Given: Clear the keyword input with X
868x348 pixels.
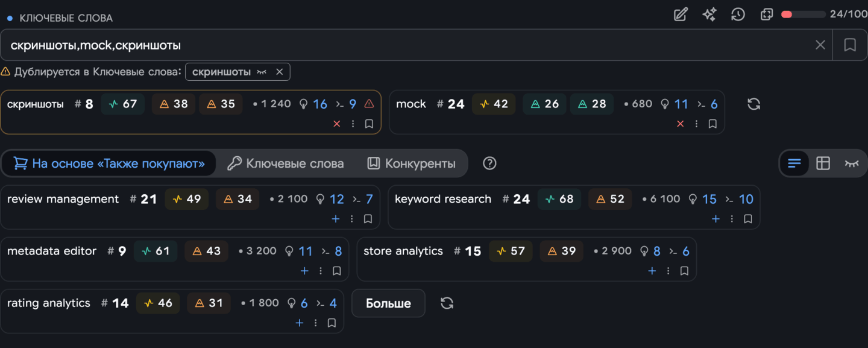Looking at the screenshot, I should point(820,45).
